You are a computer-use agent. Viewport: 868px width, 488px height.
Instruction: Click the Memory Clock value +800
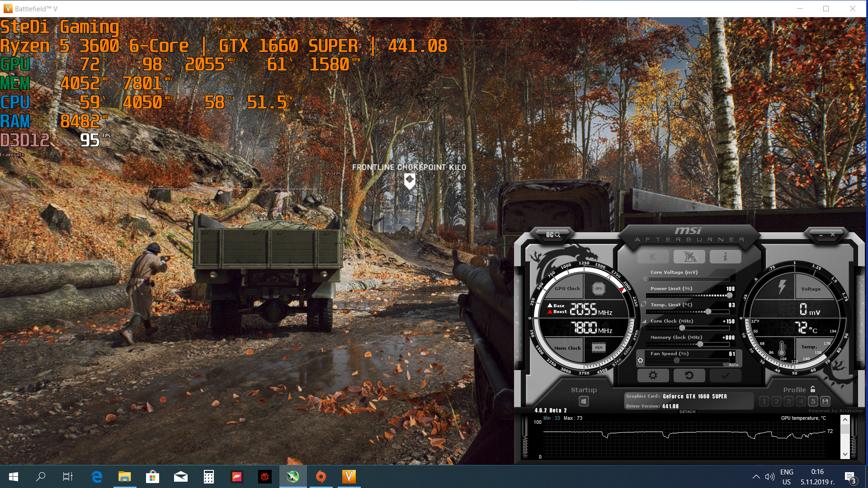click(x=729, y=338)
